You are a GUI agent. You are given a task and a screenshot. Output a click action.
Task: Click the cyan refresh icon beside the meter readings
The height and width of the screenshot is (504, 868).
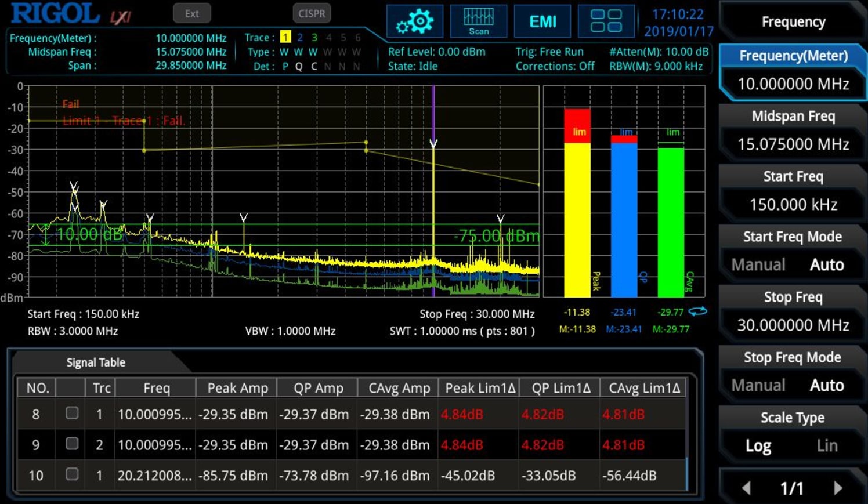tap(699, 311)
